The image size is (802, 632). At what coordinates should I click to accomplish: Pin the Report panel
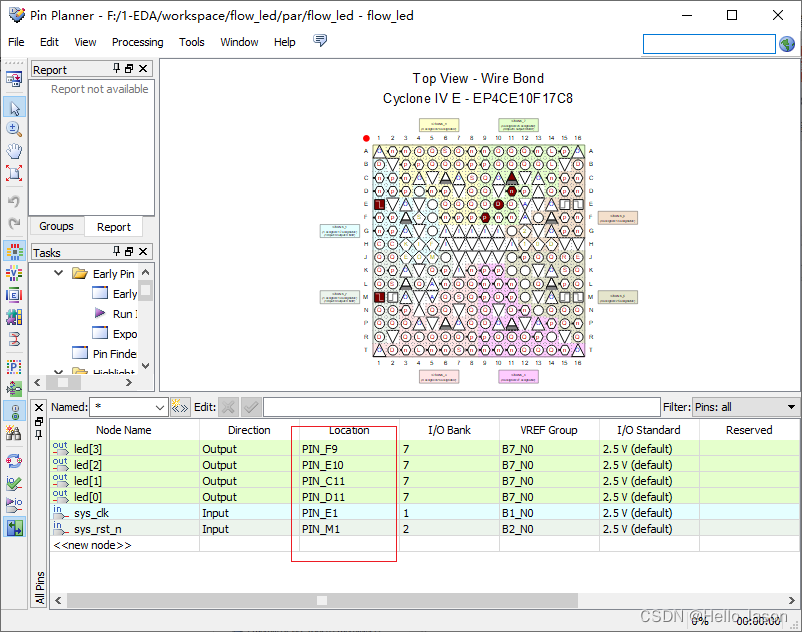[117, 68]
